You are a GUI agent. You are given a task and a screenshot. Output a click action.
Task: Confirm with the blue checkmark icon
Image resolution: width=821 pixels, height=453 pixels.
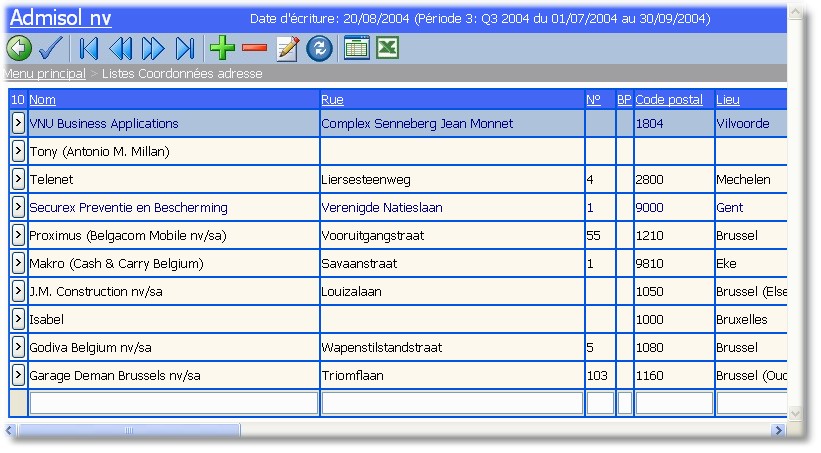[x=51, y=48]
